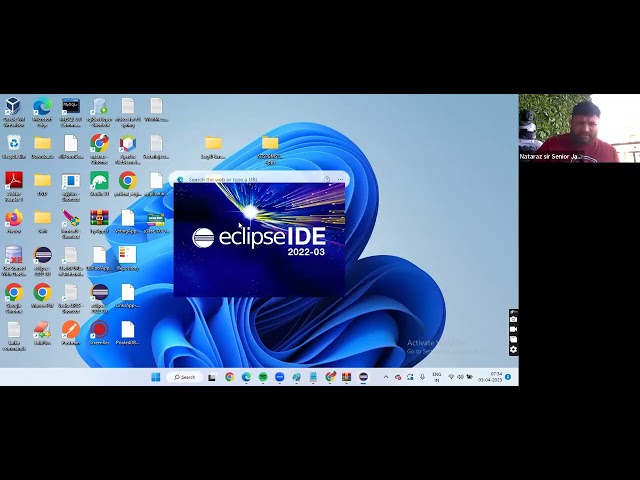This screenshot has height=480, width=640.
Task: Open the green icon with white animal on desktop
Action: tap(99, 181)
